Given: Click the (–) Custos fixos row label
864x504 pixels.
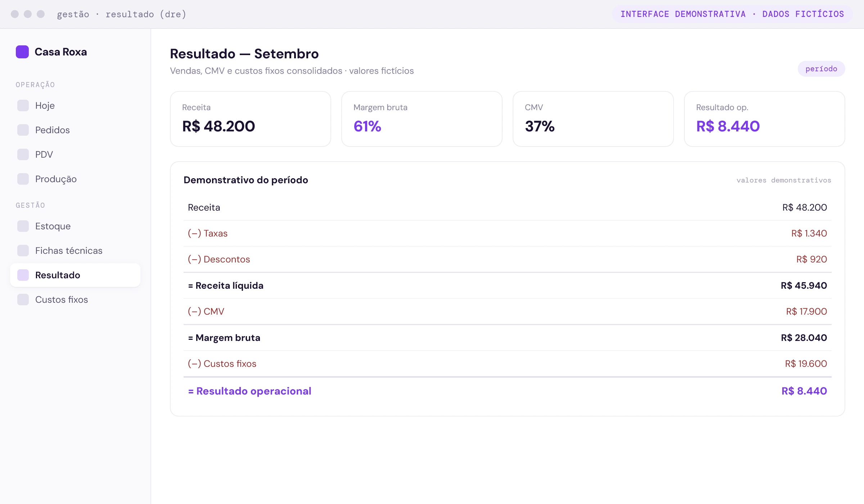Looking at the screenshot, I should coord(222,364).
